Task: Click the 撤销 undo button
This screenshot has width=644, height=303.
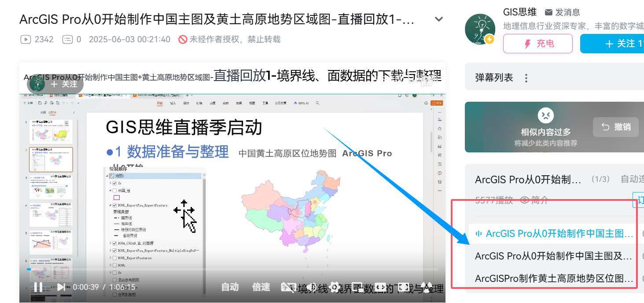Action: (x=615, y=127)
